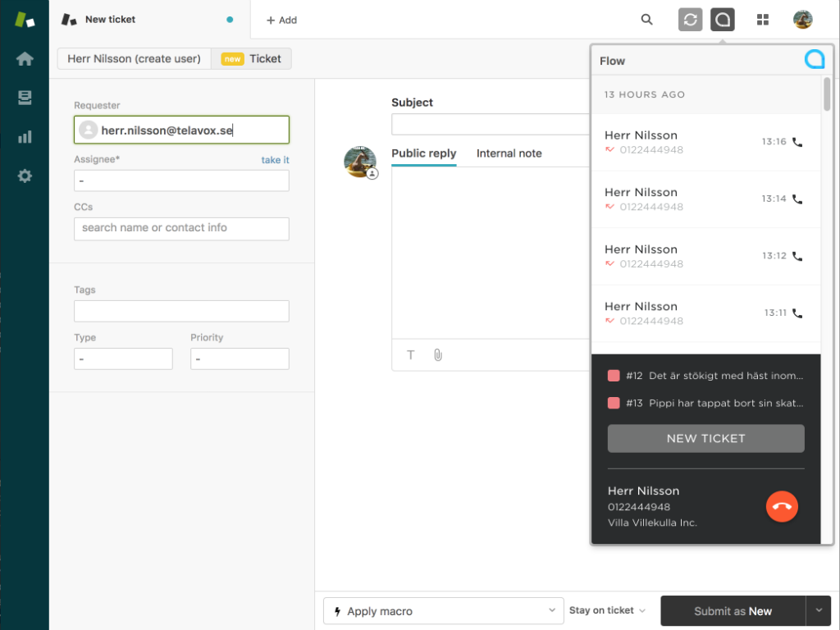840x630 pixels.
Task: Click the take it link
Action: 275,160
